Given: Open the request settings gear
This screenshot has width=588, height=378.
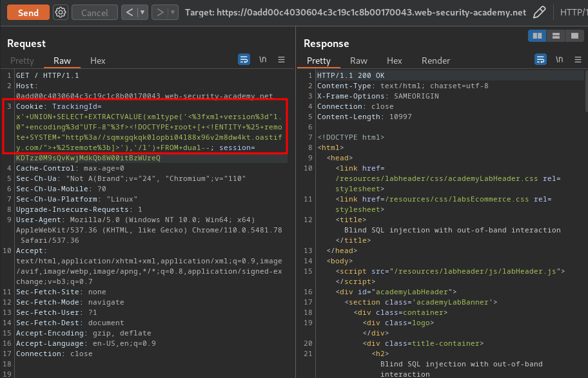Looking at the screenshot, I should click(61, 13).
